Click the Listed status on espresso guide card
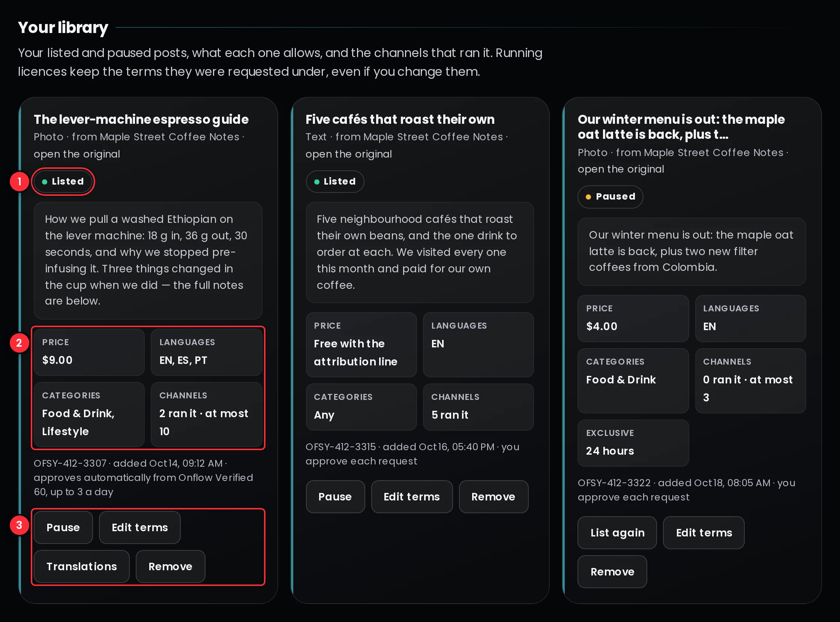The height and width of the screenshot is (622, 840). (63, 182)
